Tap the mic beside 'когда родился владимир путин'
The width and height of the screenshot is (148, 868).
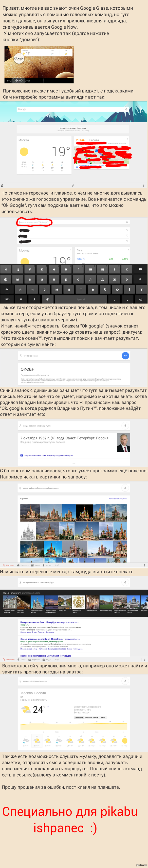coord(125,425)
